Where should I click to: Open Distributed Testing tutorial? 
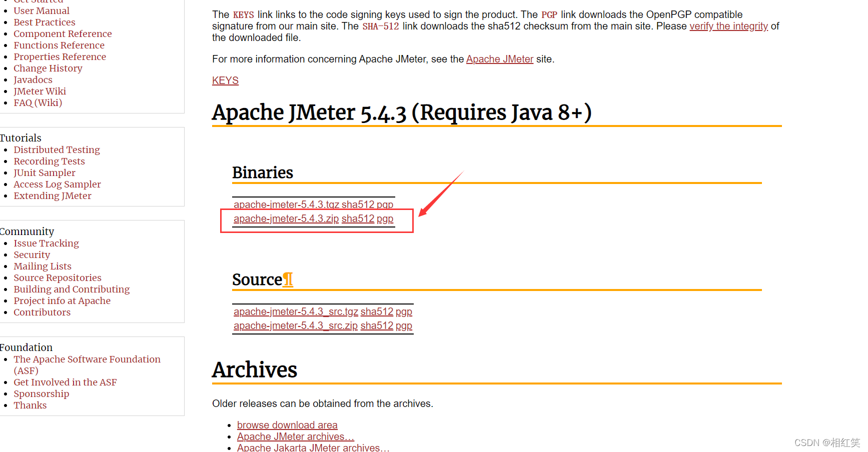click(x=57, y=149)
